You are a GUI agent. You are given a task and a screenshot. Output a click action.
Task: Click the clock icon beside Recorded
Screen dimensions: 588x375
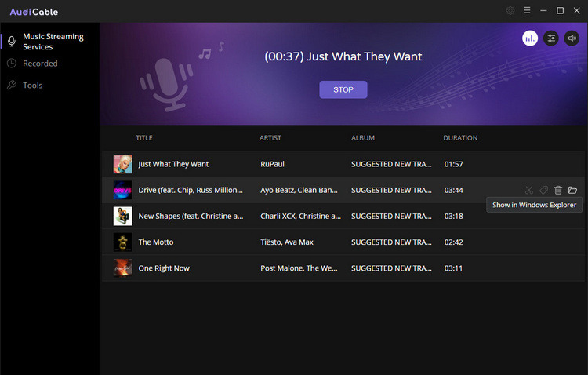tap(12, 63)
